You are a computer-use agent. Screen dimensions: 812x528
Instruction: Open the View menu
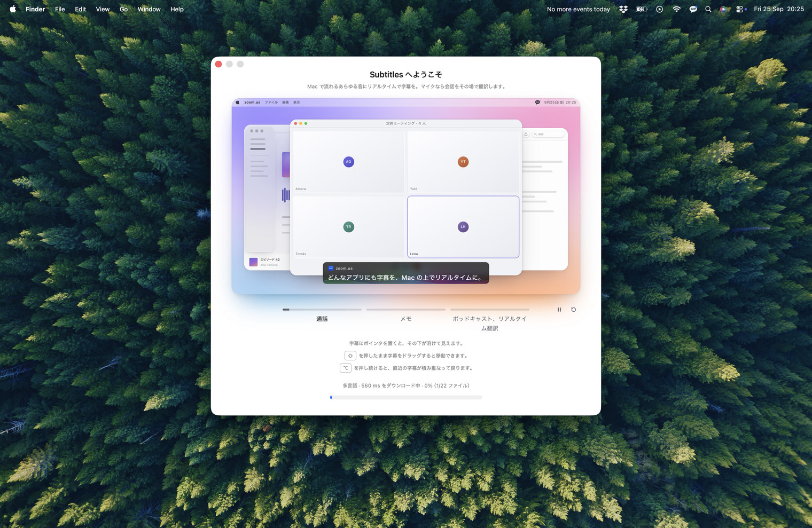(103, 9)
